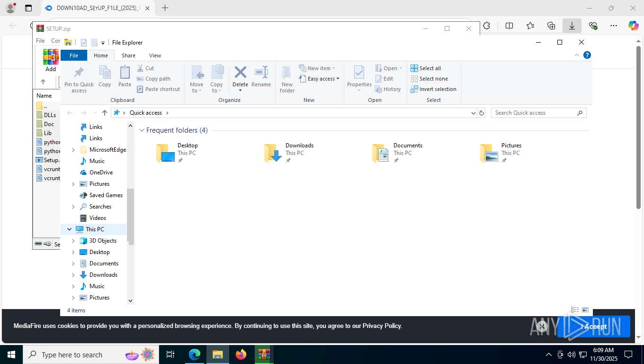
Task: Open Windows Start menu
Action: click(11, 355)
